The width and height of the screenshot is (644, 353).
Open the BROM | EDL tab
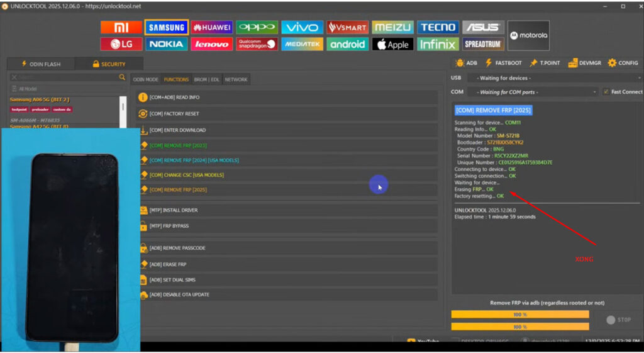pos(206,79)
